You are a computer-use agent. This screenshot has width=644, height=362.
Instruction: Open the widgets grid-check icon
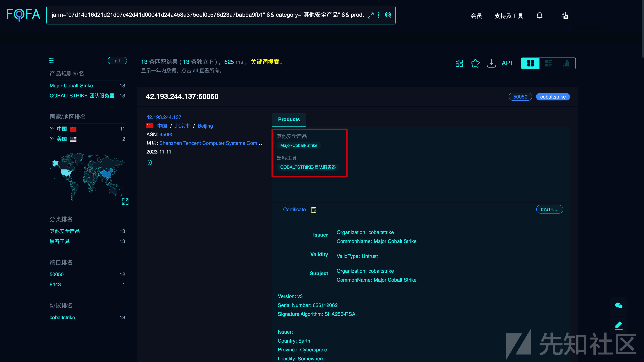click(x=459, y=63)
